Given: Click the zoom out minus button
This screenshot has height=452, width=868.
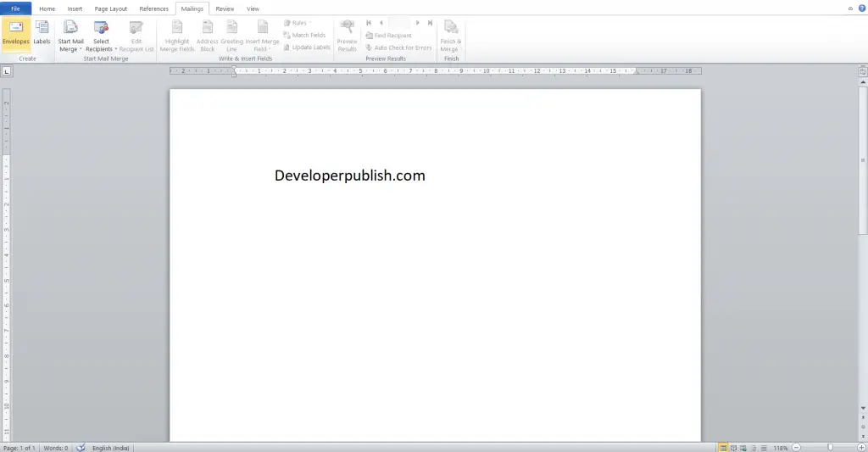Looking at the screenshot, I should pyautogui.click(x=797, y=447).
